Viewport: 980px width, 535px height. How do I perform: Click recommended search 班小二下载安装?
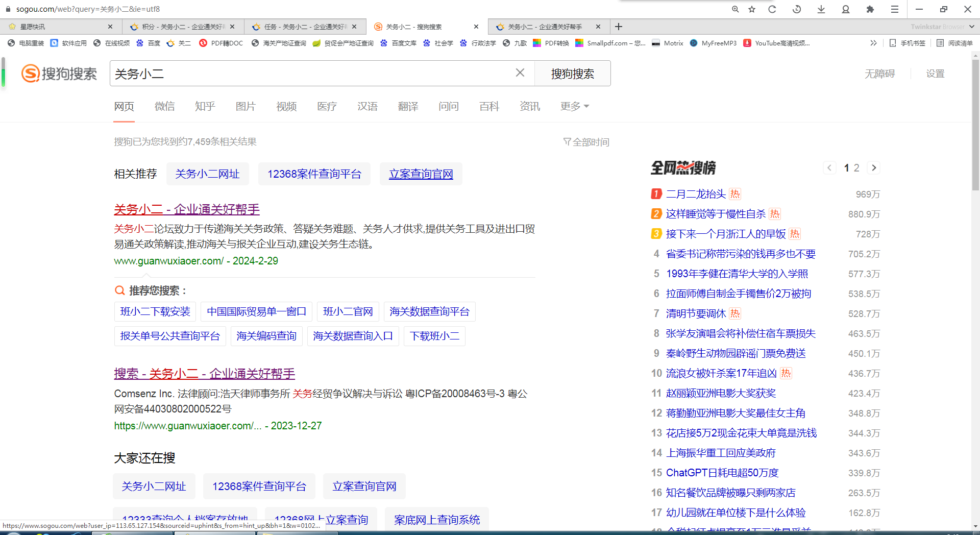click(155, 311)
